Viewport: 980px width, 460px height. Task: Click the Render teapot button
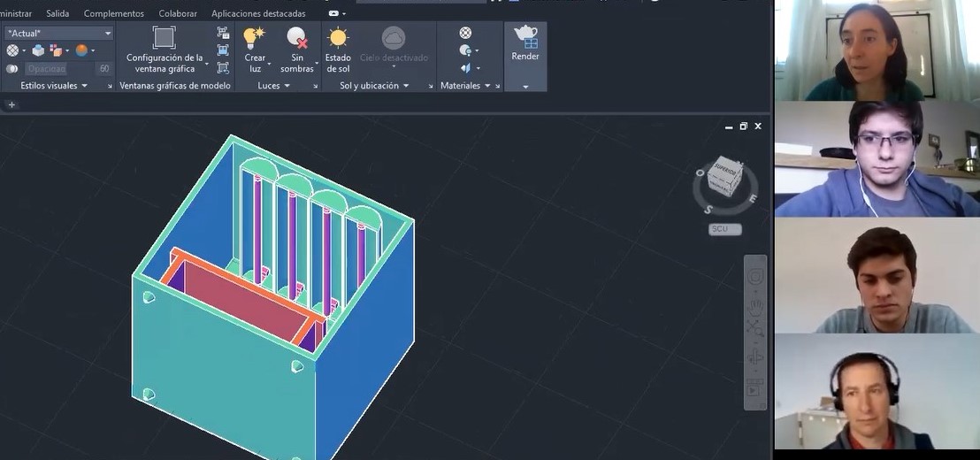coord(525,43)
